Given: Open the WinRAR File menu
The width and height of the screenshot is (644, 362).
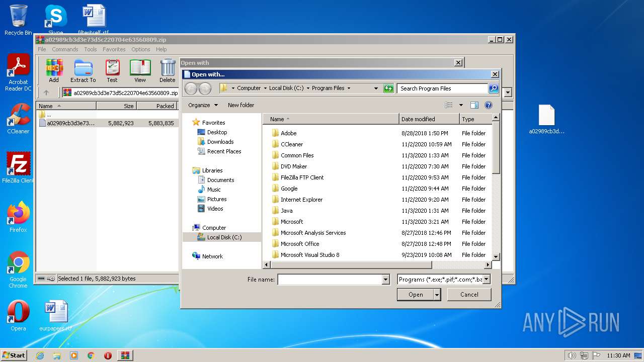Looking at the screenshot, I should pos(42,49).
